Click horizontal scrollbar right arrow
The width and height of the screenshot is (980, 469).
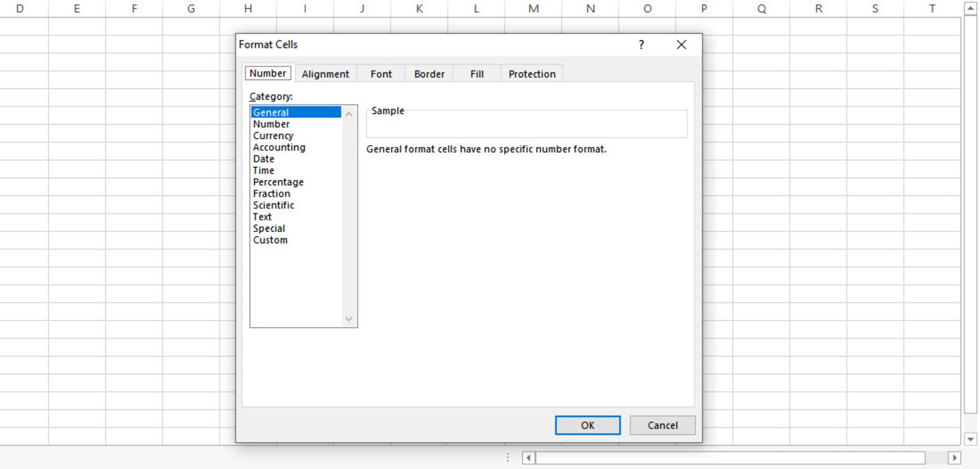(x=954, y=458)
